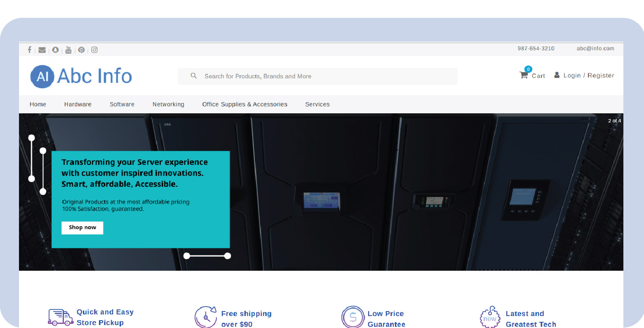Open the Pinterest social icon
Viewport: 644px width, 328px height.
coord(82,50)
